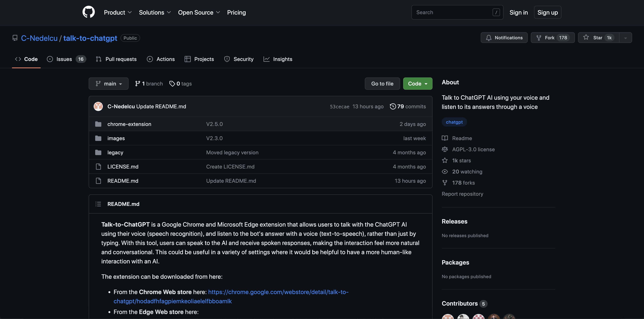Switch to the Security tab
The height and width of the screenshot is (319, 644).
pos(239,59)
